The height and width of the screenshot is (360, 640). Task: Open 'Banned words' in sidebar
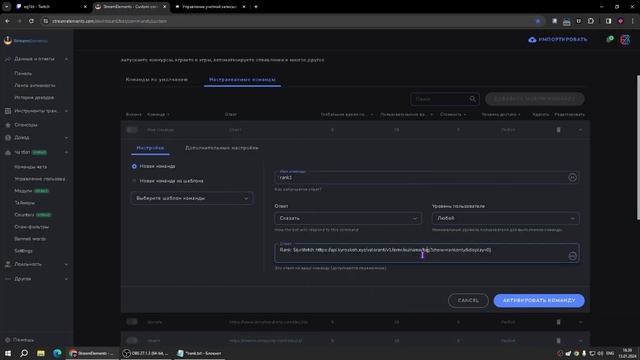pos(30,239)
